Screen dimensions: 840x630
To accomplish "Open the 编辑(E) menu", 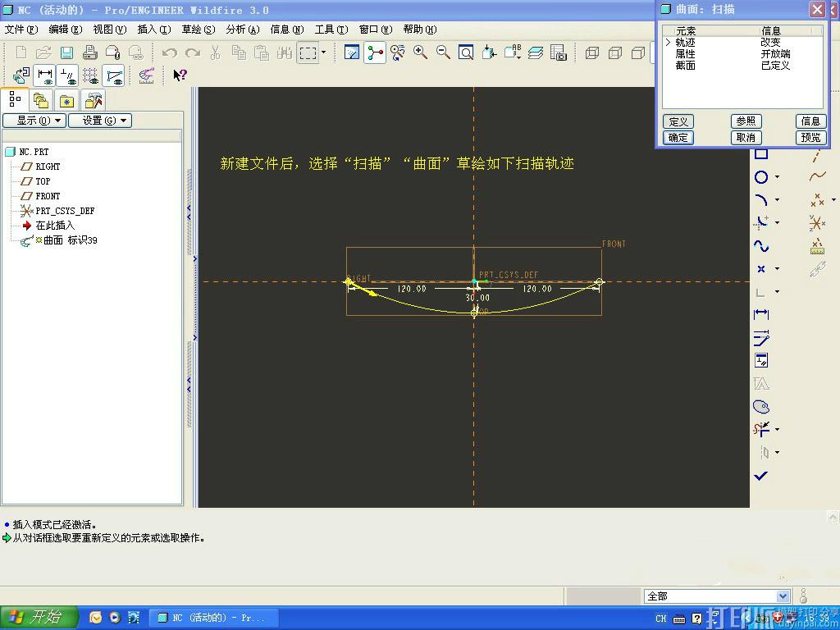I will (x=66, y=30).
